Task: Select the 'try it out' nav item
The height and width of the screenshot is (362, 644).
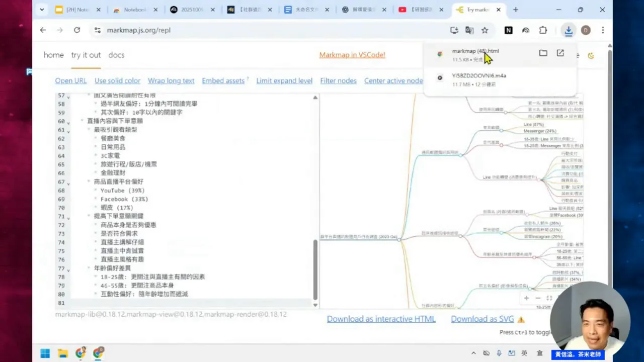Action: pyautogui.click(x=86, y=55)
